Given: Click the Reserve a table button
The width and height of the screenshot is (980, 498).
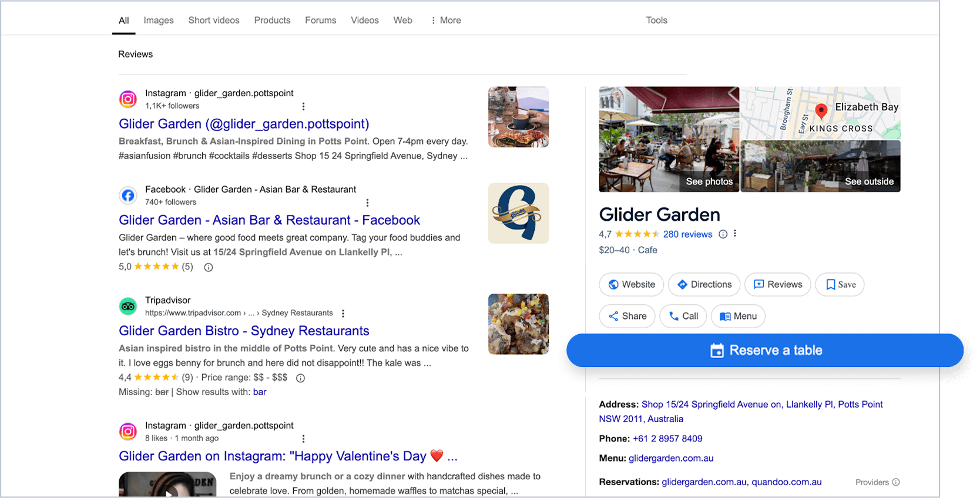Looking at the screenshot, I should [765, 351].
